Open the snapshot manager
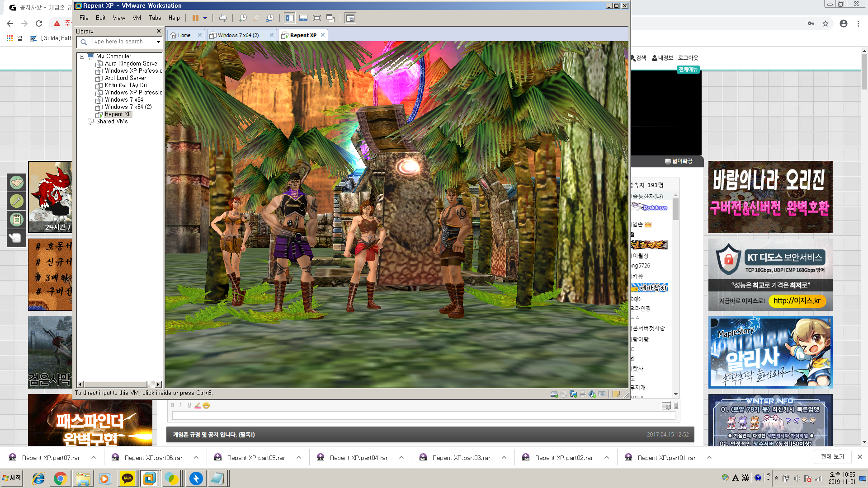The image size is (868, 488). [x=270, y=18]
